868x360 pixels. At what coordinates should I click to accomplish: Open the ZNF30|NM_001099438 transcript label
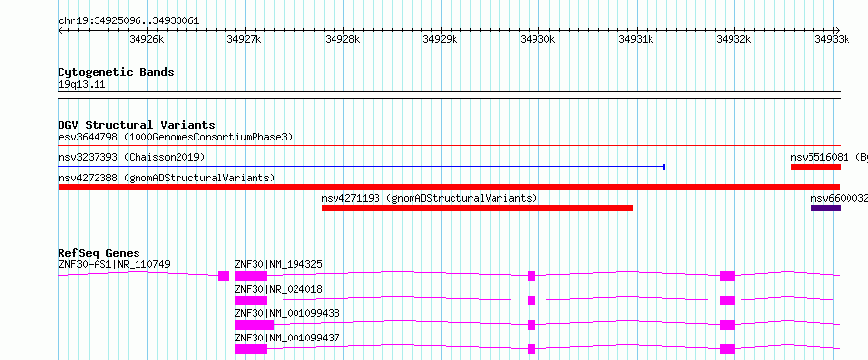[x=288, y=313]
